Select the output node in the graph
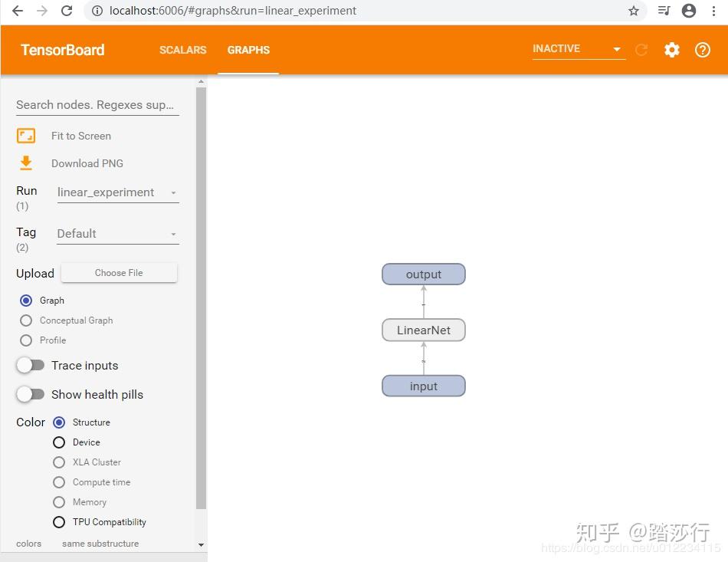 pos(423,274)
